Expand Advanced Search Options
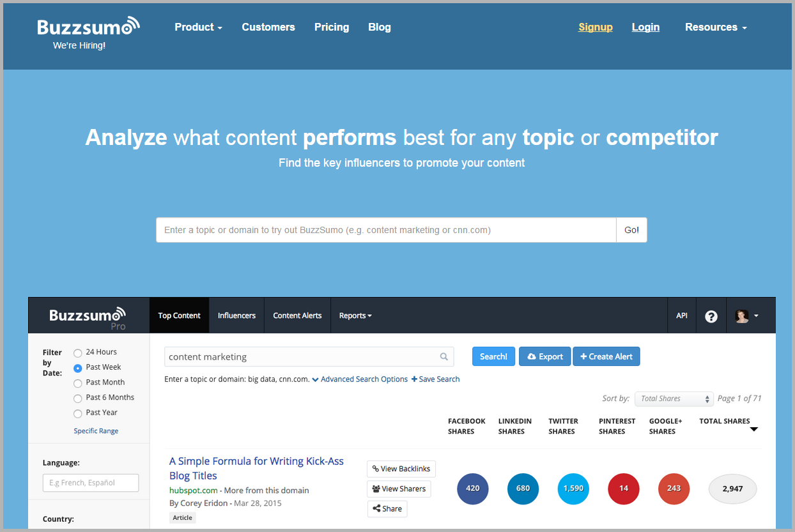The image size is (795, 532). pyautogui.click(x=360, y=379)
